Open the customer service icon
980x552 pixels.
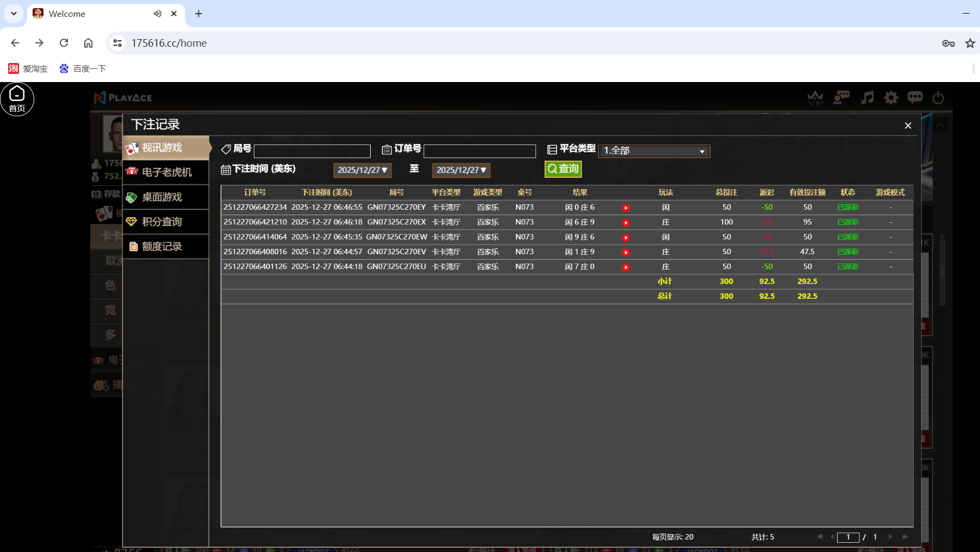pos(841,98)
